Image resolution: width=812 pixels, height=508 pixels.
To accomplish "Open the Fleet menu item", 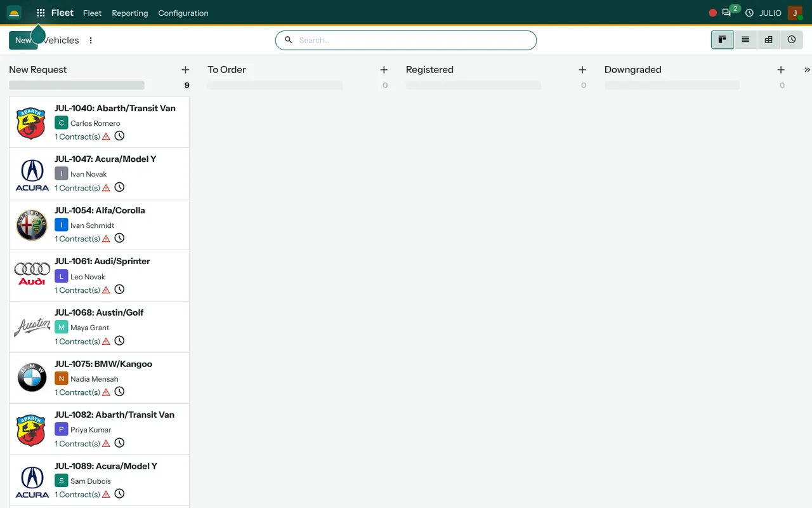I will pos(92,13).
